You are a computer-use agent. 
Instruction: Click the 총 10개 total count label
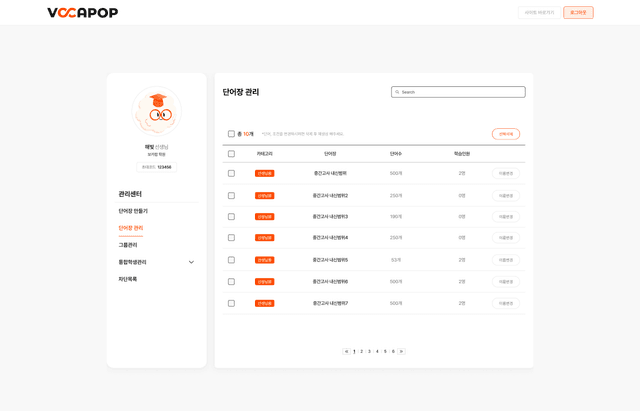[245, 134]
